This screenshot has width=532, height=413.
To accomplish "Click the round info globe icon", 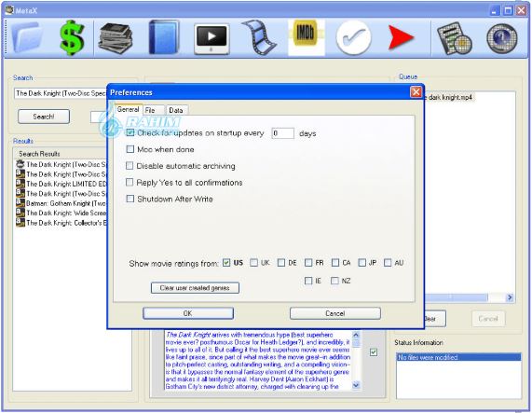I will (x=502, y=38).
